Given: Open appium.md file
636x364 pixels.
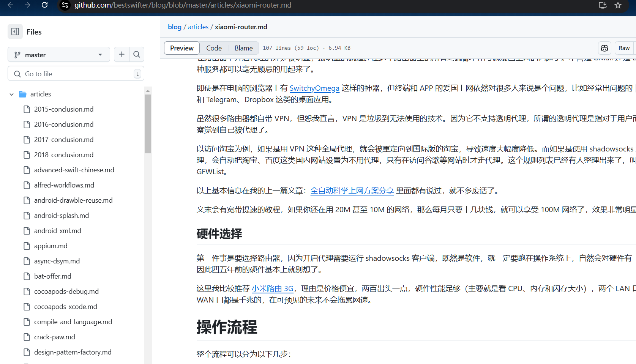Looking at the screenshot, I should (x=51, y=246).
